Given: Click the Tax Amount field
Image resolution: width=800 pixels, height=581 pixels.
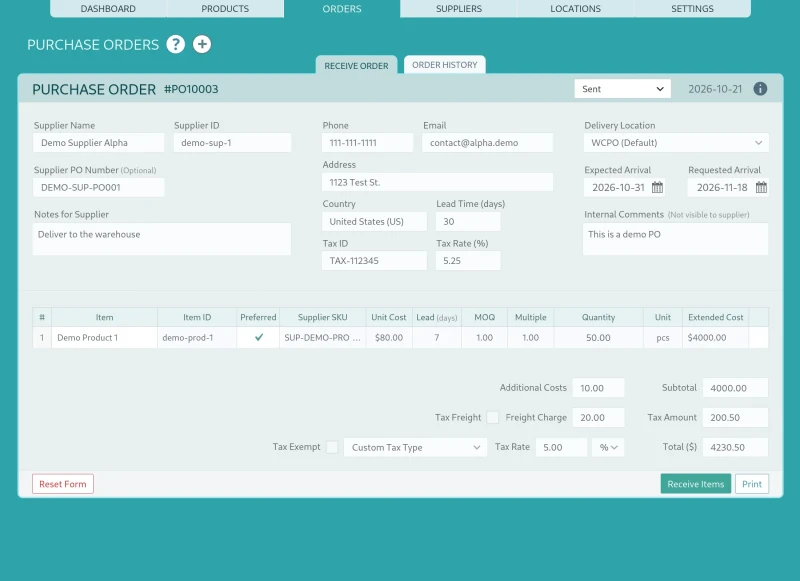Looking at the screenshot, I should tap(735, 418).
